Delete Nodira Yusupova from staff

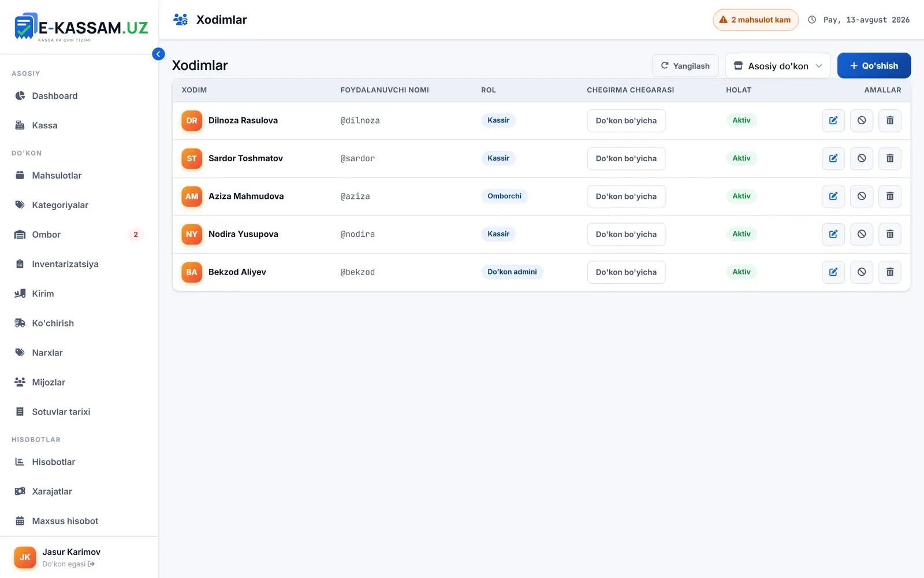pyautogui.click(x=890, y=234)
